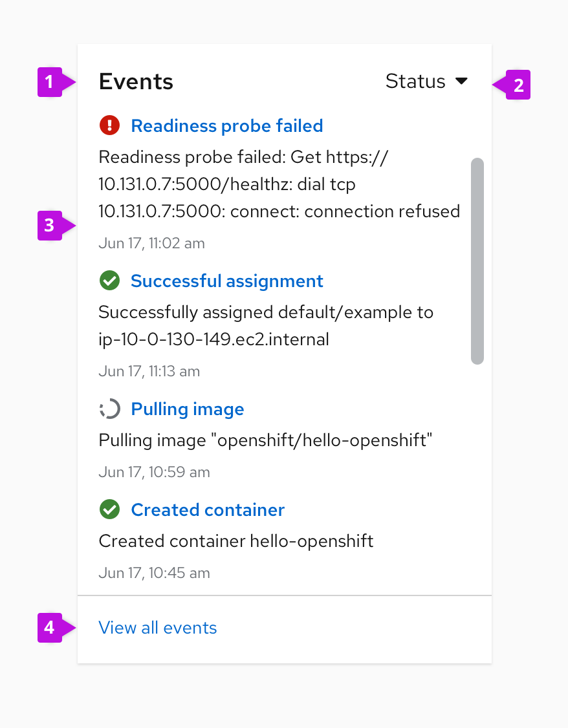Click the green checkmark next to Successful assignment
Image resolution: width=568 pixels, height=728 pixels.
click(x=109, y=281)
